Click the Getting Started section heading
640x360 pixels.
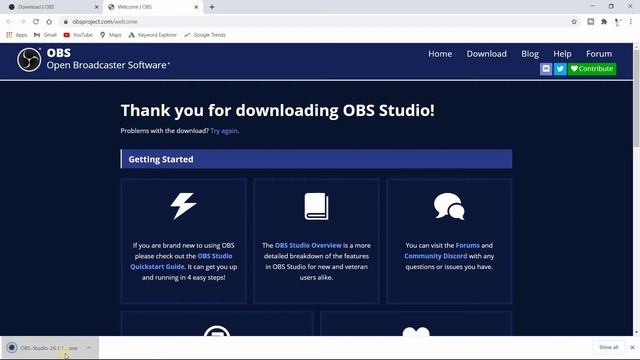(161, 159)
